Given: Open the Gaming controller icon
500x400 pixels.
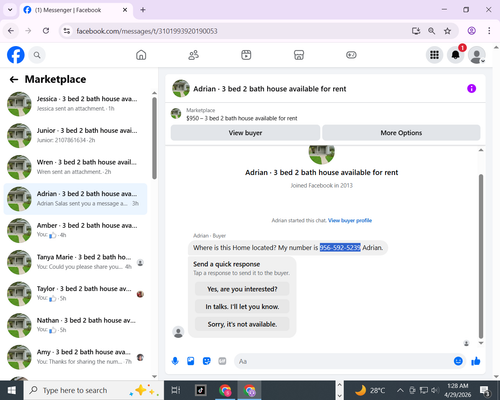Looking at the screenshot, I should pyautogui.click(x=351, y=55).
